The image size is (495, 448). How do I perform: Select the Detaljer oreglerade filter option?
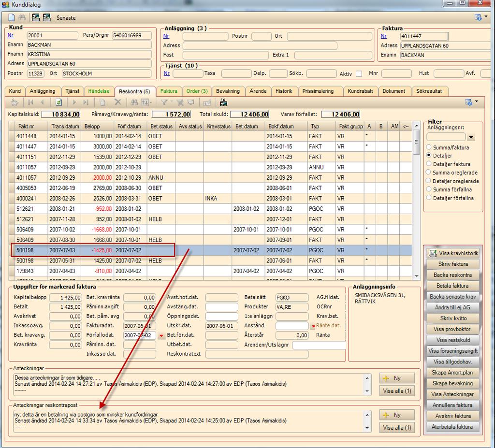click(429, 181)
